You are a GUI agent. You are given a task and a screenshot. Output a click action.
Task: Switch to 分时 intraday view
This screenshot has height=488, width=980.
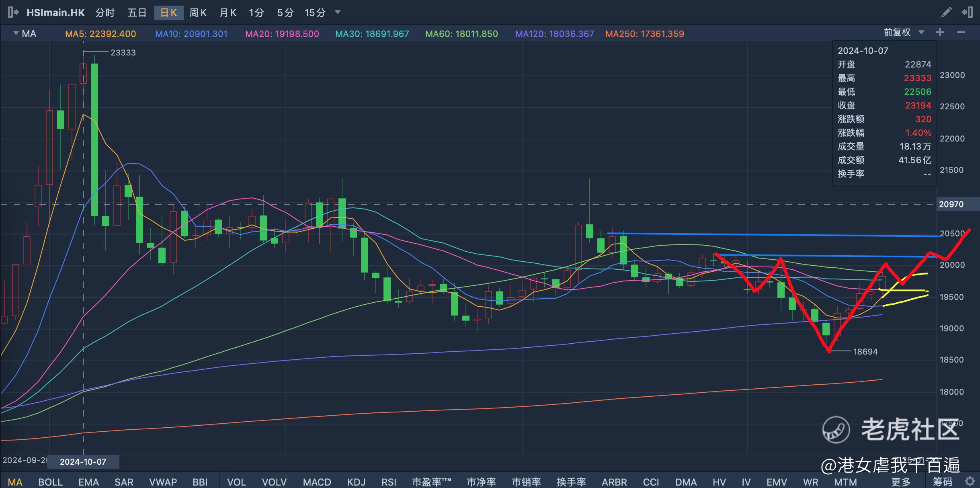[105, 13]
